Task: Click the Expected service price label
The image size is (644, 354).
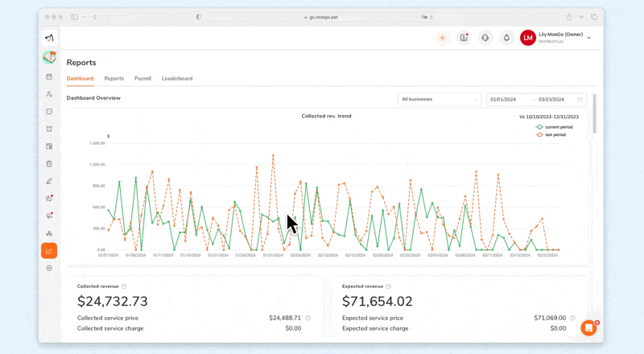Action: [x=373, y=318]
